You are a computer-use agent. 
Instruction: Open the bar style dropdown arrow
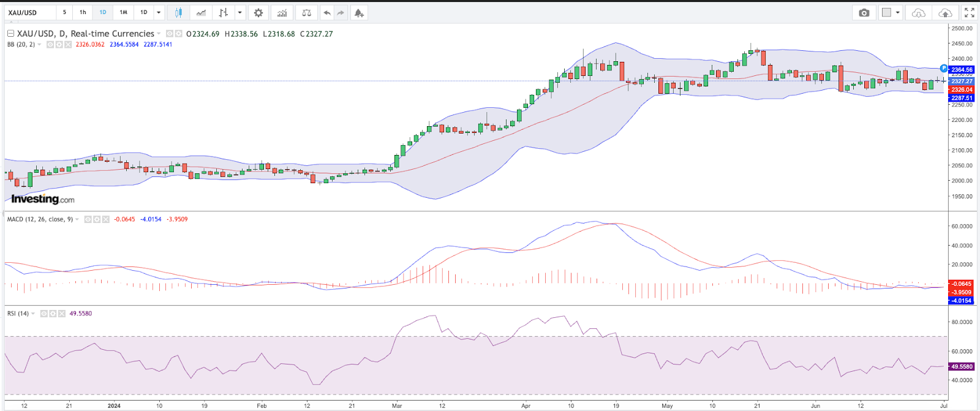239,12
